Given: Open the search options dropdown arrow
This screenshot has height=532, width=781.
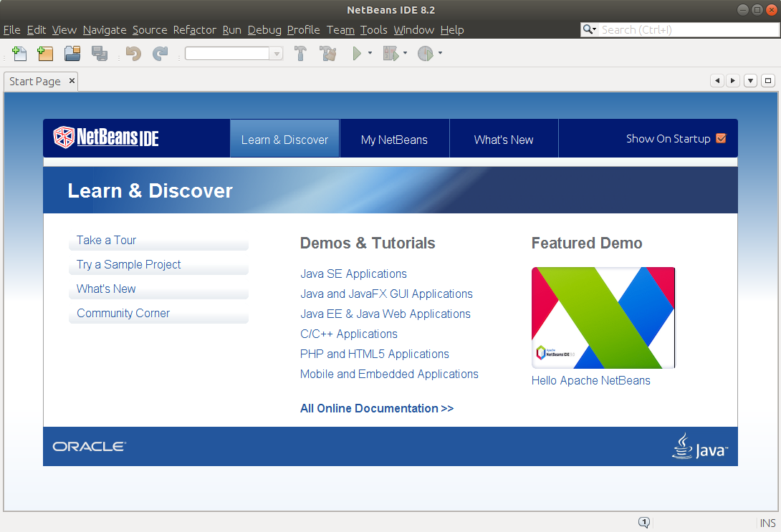Looking at the screenshot, I should 594,30.
